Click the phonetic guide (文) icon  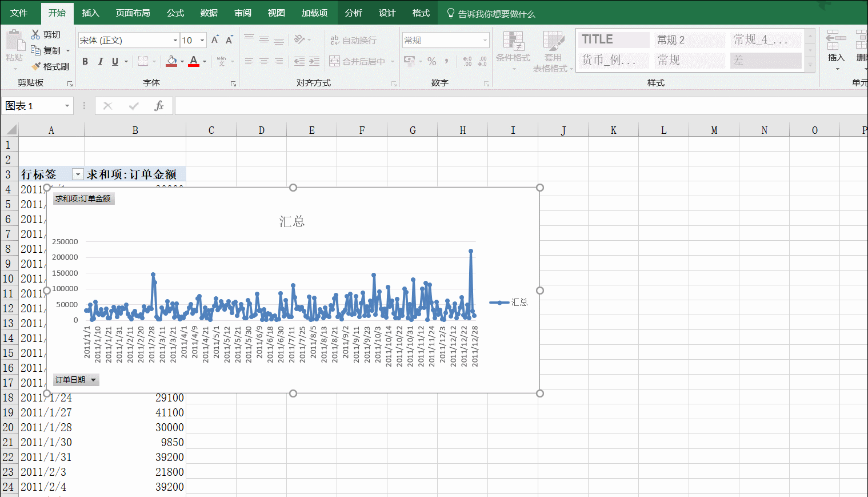[x=222, y=61]
